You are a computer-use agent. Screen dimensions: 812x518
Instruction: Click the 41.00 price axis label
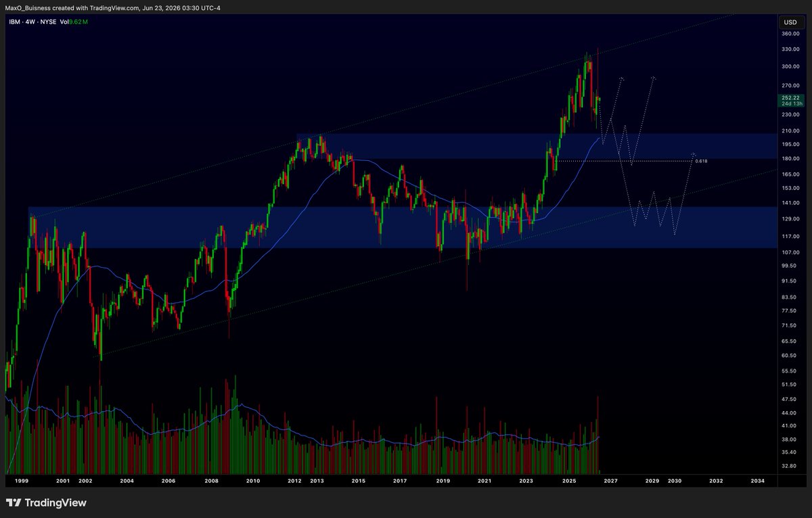click(789, 425)
